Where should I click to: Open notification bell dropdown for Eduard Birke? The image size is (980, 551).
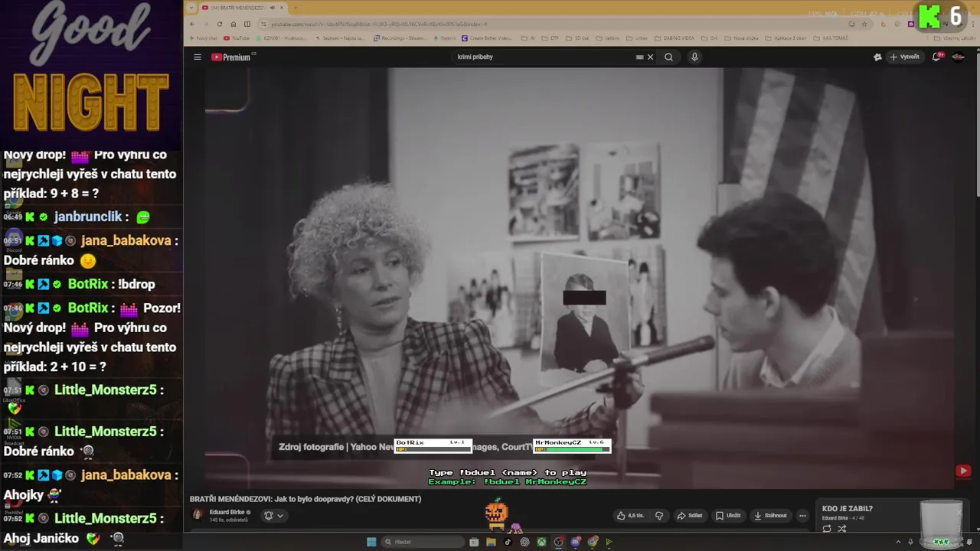pos(273,516)
